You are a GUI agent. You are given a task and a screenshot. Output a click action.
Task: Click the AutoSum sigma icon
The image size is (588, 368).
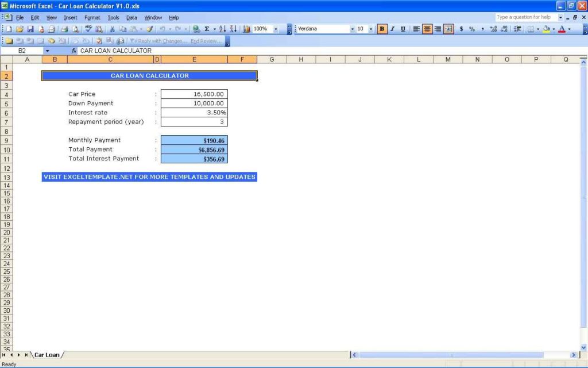207,29
